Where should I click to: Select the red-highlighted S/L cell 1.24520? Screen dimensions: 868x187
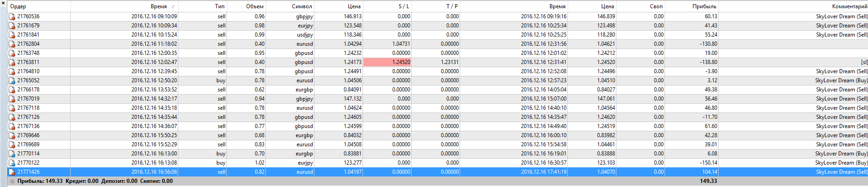(x=387, y=62)
